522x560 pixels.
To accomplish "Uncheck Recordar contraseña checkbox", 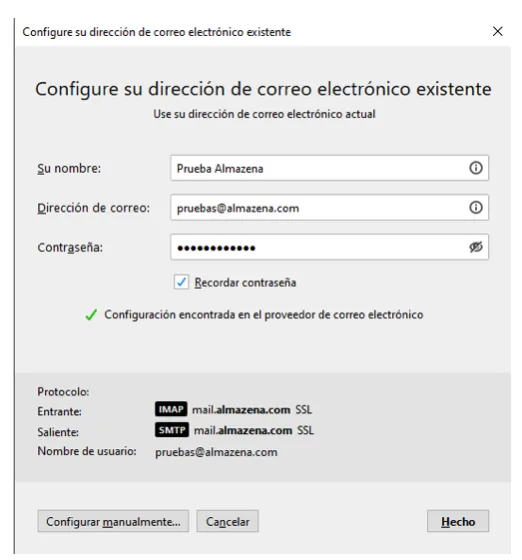I will 181,282.
